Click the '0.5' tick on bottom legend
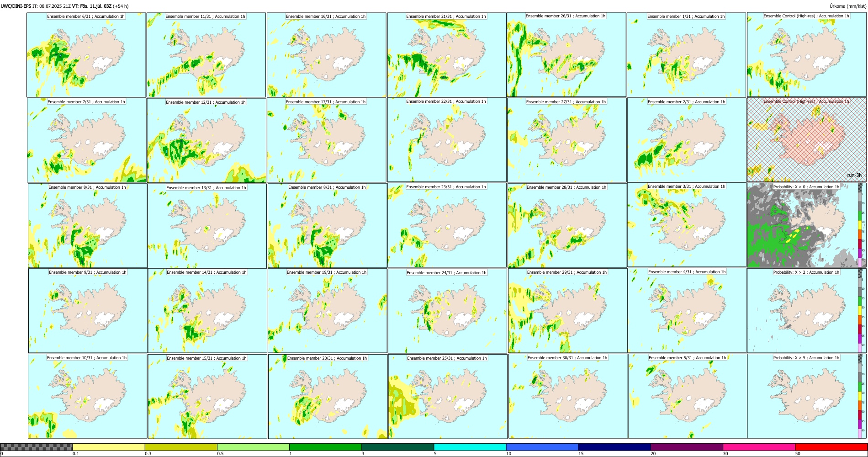This screenshot has width=868, height=457. [220, 454]
